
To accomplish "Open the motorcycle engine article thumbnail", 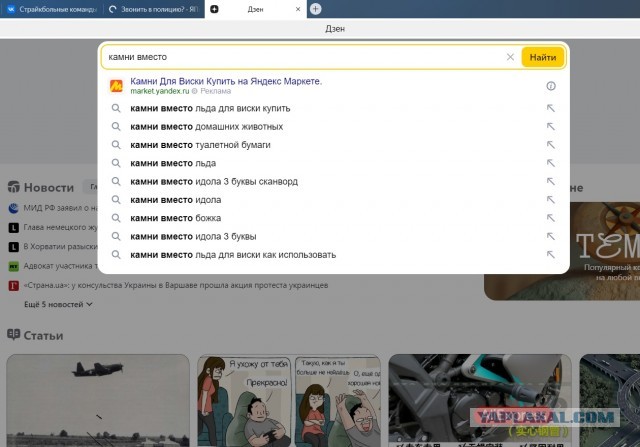I will pyautogui.click(x=480, y=400).
